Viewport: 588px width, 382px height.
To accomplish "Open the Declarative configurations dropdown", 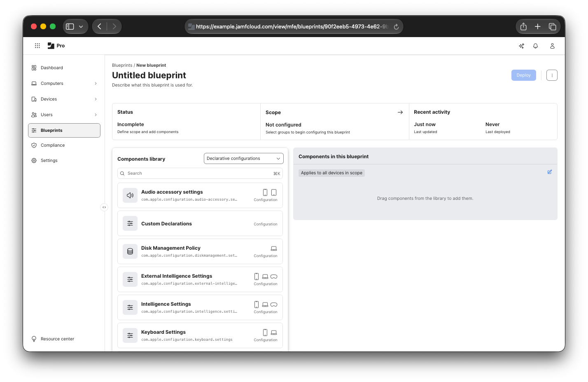I will (x=244, y=159).
